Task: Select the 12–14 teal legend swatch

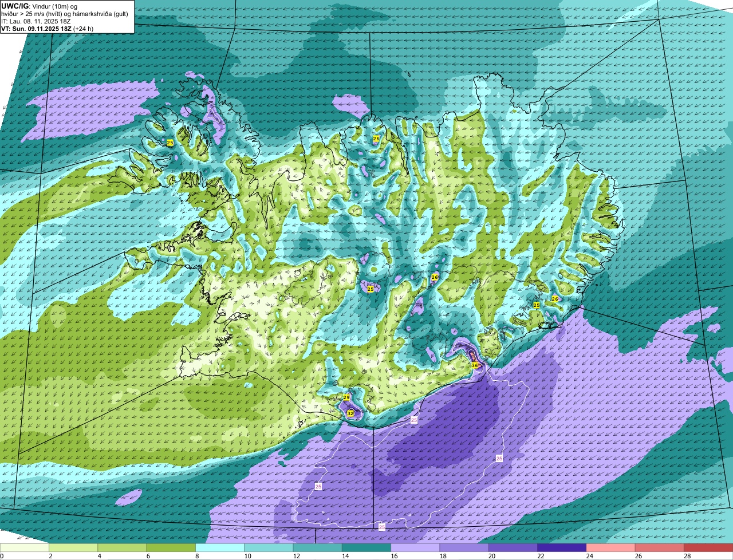Action: point(318,548)
